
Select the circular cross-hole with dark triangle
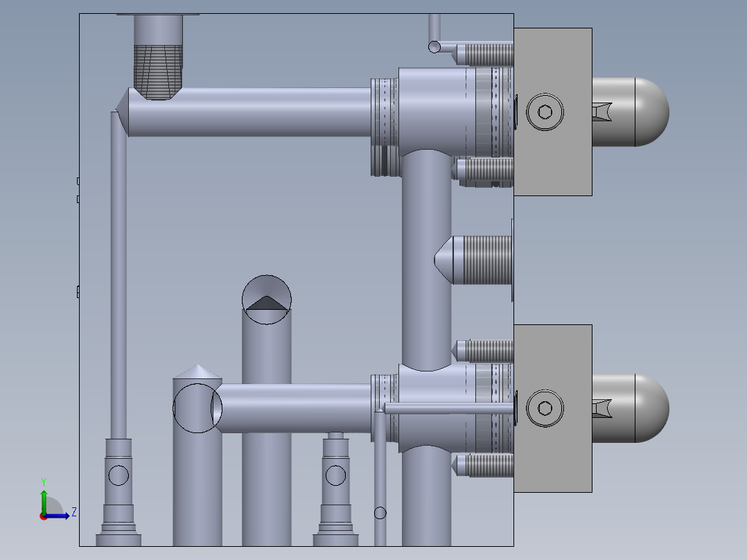[266, 300]
